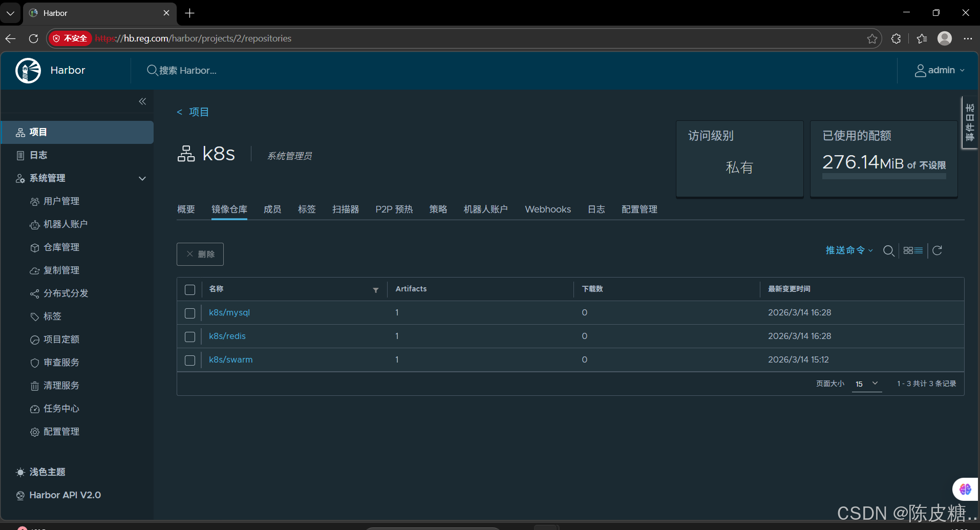Screen dimensions: 980x530
Task: Go back in the browser
Action: (11, 38)
